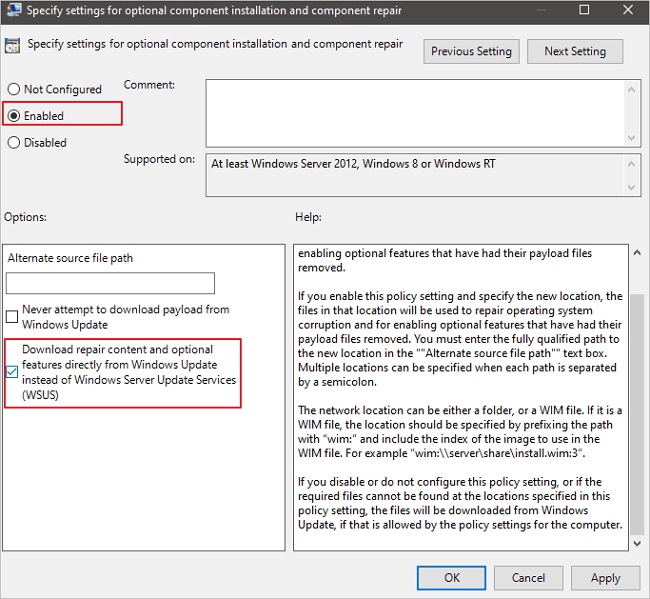Viewport: 650px width, 599px height.
Task: Maximize the policy settings window
Action: 584,11
